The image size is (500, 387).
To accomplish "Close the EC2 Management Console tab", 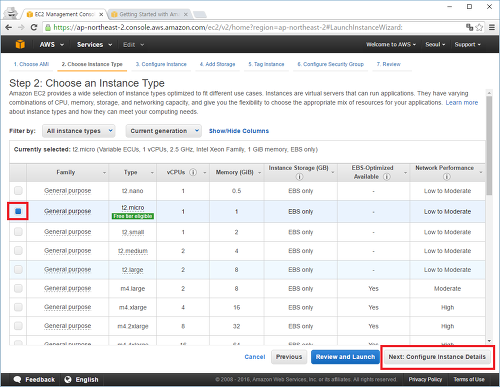I will 101,14.
